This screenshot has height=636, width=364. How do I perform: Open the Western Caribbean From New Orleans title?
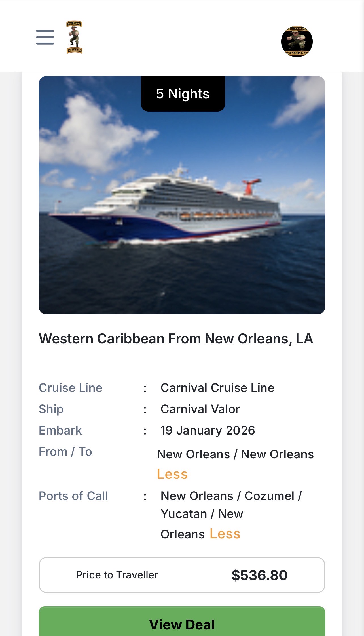point(176,339)
